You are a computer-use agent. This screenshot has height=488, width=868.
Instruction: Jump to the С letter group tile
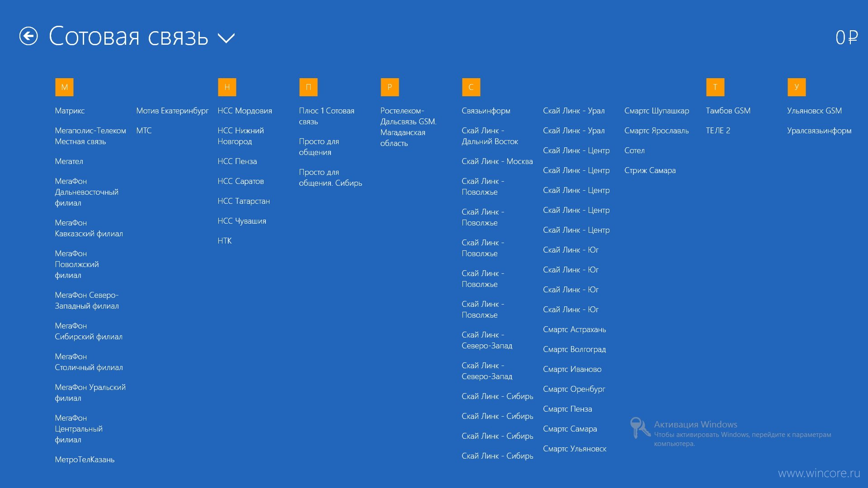tap(471, 87)
